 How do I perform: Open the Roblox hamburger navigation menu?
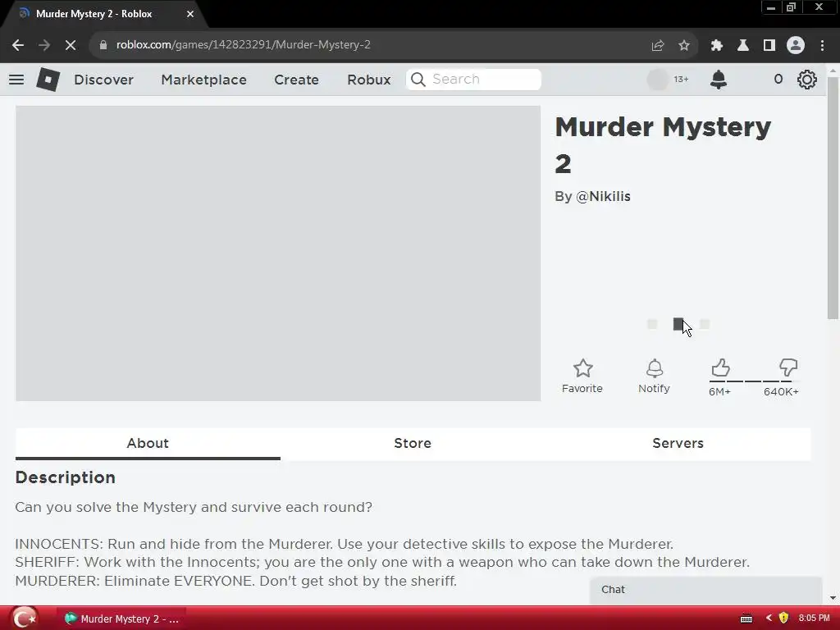point(16,80)
